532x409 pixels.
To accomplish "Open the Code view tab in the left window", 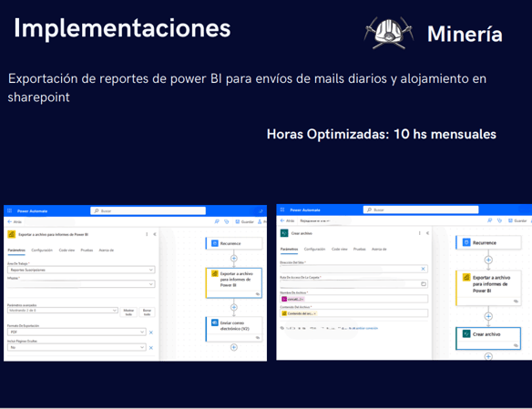I will (x=66, y=250).
